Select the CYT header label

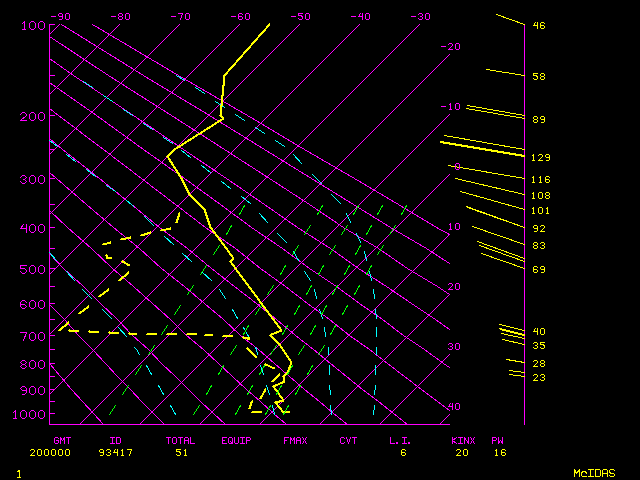[348, 440]
